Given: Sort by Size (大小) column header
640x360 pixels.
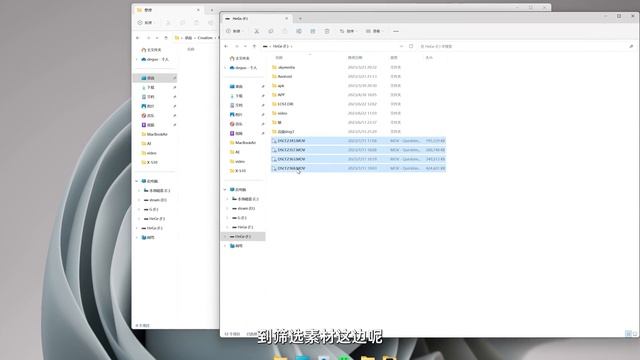Looking at the screenshot, I should (429, 58).
